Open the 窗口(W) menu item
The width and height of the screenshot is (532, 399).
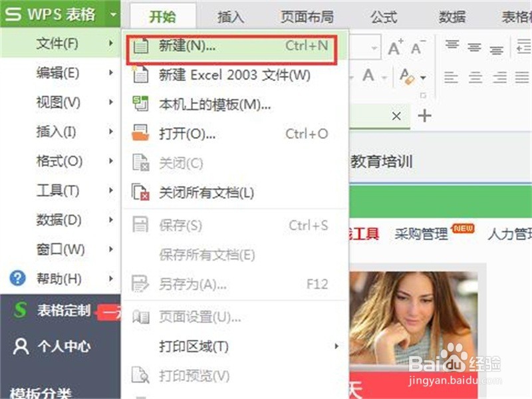coord(61,249)
